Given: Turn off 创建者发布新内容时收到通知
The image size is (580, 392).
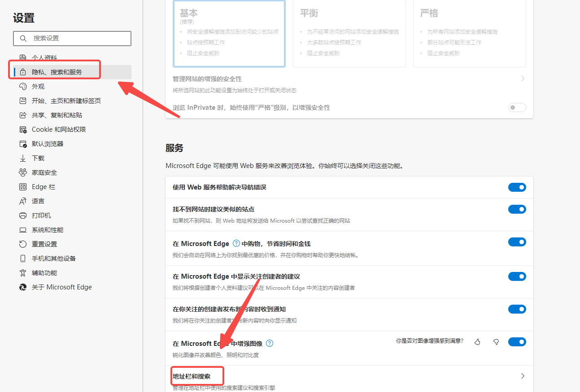Looking at the screenshot, I should (x=517, y=309).
